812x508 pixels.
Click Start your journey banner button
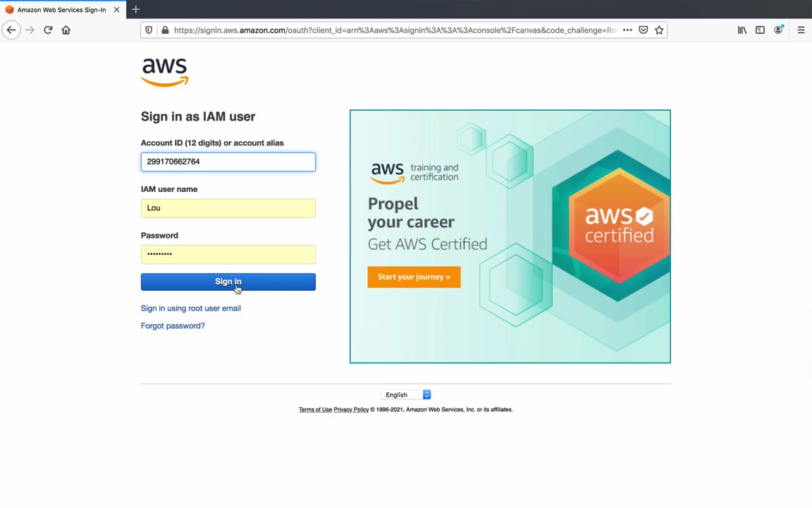point(414,277)
